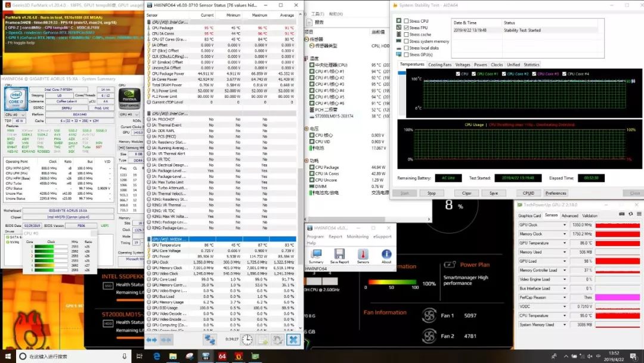The image size is (644, 363).
Task: Open the Monitoring menu in HWiNFO64
Action: [357, 236]
